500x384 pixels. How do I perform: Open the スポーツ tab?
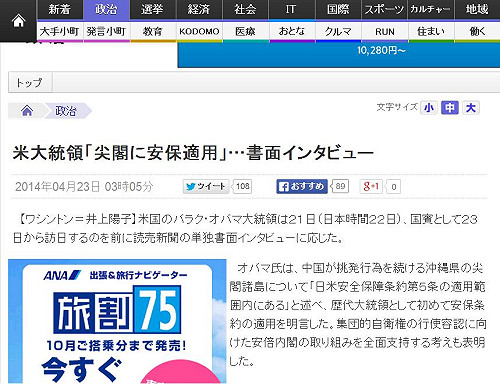click(x=384, y=9)
